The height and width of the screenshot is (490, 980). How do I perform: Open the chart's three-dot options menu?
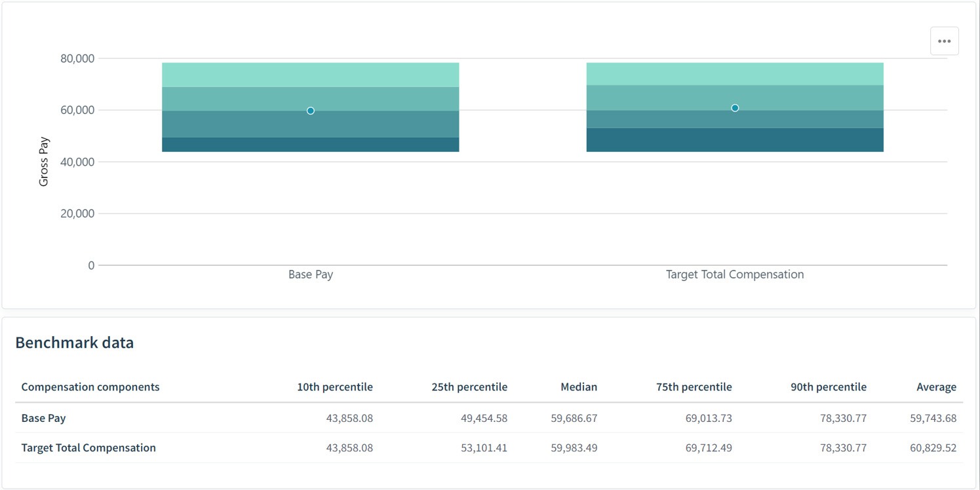(x=944, y=41)
